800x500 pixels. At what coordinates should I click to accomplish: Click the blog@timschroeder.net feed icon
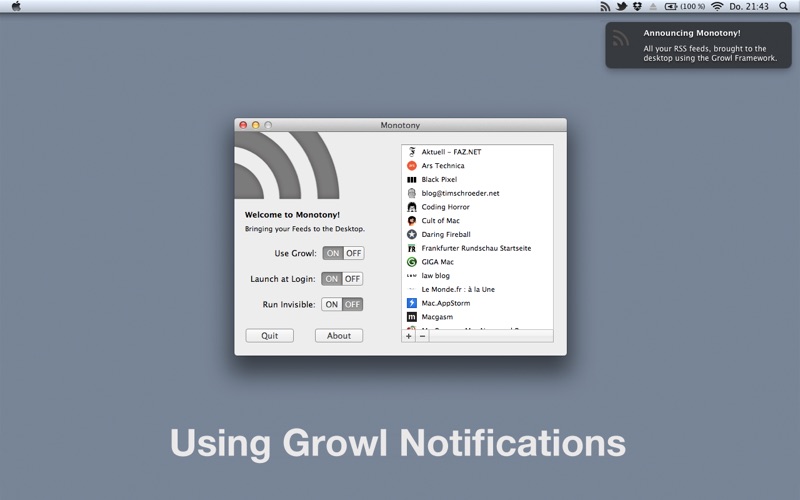coord(412,193)
